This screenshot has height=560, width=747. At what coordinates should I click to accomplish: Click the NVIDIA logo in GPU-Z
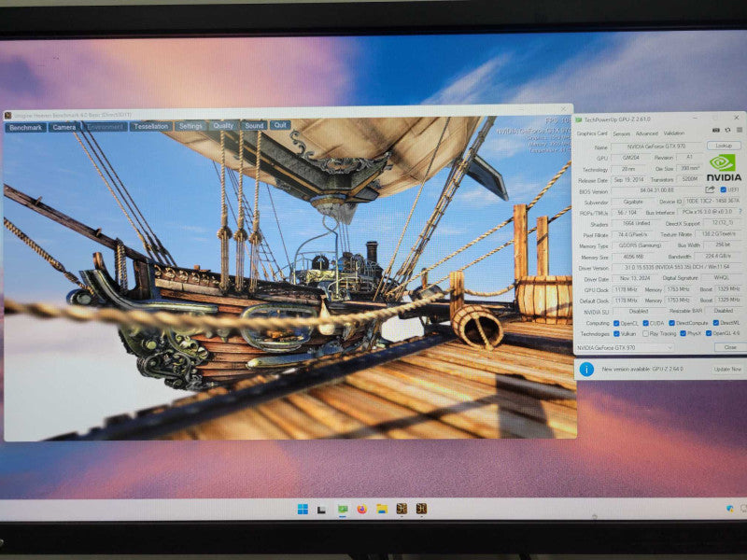point(723,167)
